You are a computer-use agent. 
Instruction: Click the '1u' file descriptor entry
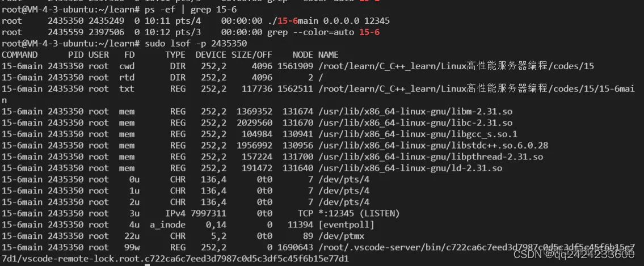134,191
